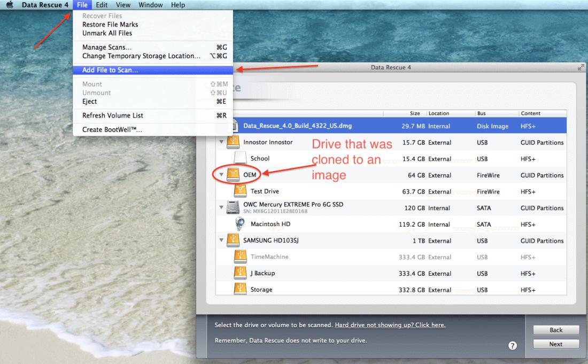
Task: Click the OWC Mercury EXTREME SSD icon
Action: tap(233, 207)
